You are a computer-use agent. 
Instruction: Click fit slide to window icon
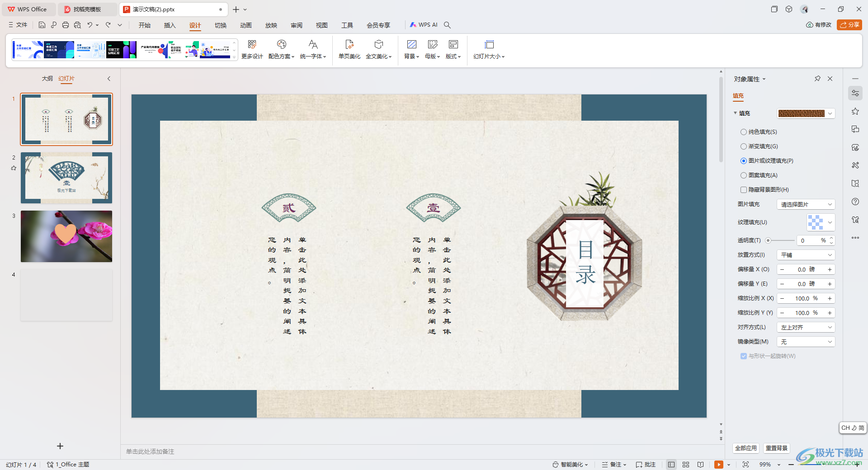[x=745, y=465]
